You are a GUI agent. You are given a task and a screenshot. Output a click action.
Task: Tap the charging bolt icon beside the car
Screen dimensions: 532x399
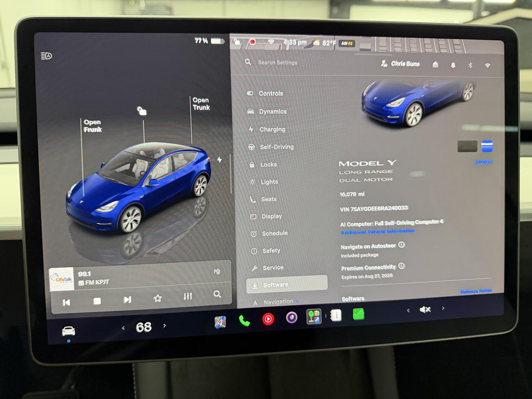tap(219, 160)
